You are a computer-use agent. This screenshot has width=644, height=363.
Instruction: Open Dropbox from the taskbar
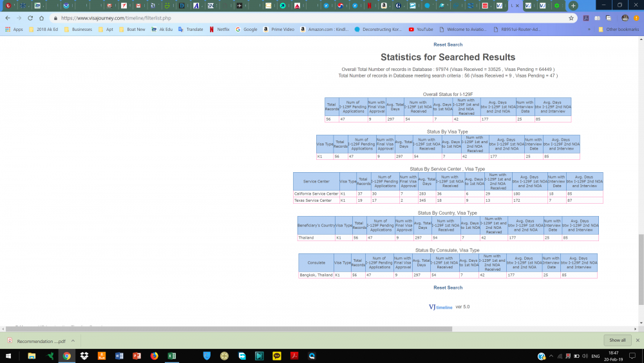click(x=84, y=356)
